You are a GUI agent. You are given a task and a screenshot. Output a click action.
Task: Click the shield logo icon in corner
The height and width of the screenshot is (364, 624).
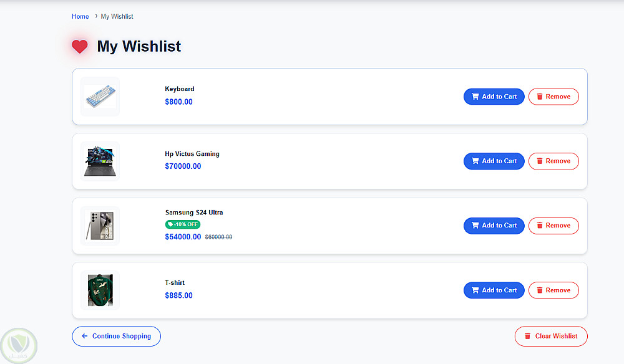pyautogui.click(x=19, y=345)
